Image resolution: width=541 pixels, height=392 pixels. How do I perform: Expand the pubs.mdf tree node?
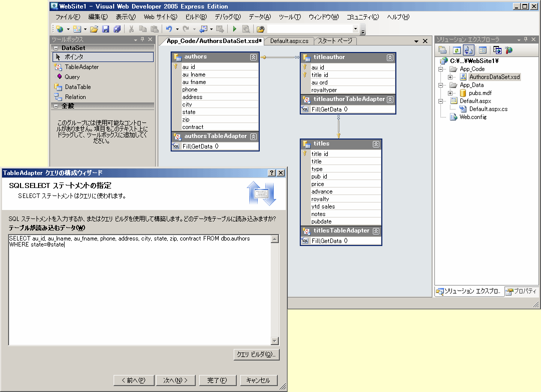pyautogui.click(x=450, y=93)
